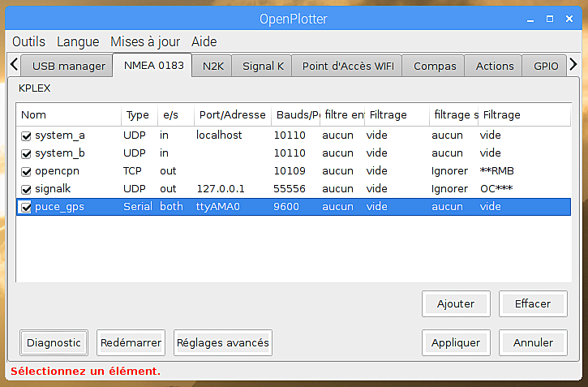
Task: Select the signalk row name
Action: pos(53,188)
